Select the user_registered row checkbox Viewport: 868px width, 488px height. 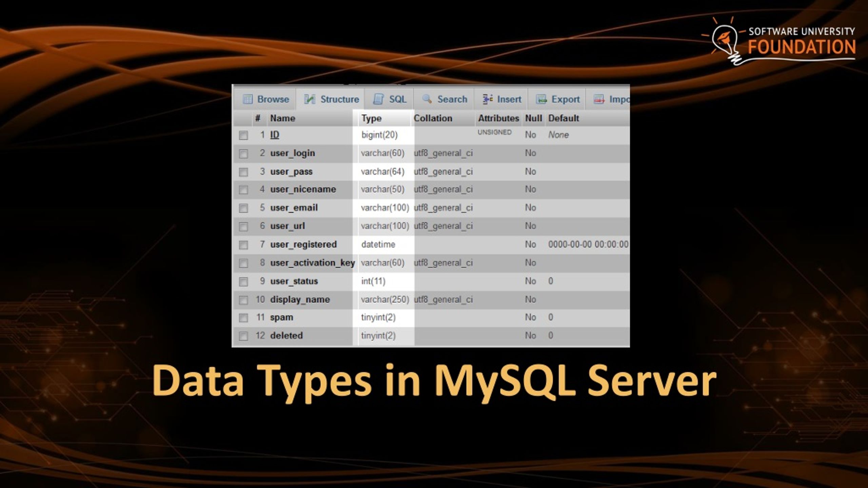click(243, 244)
